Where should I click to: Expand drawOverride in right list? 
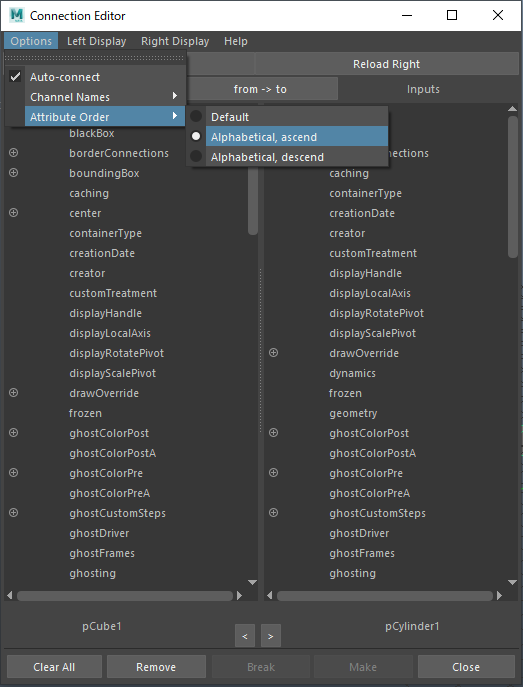[273, 353]
